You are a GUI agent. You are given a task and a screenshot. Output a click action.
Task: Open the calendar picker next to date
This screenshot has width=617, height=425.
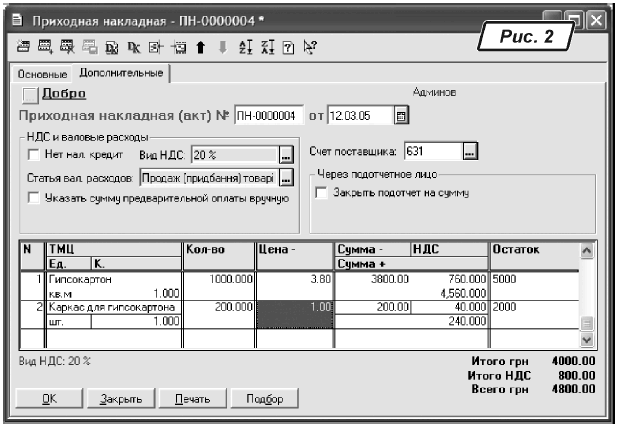pos(402,115)
